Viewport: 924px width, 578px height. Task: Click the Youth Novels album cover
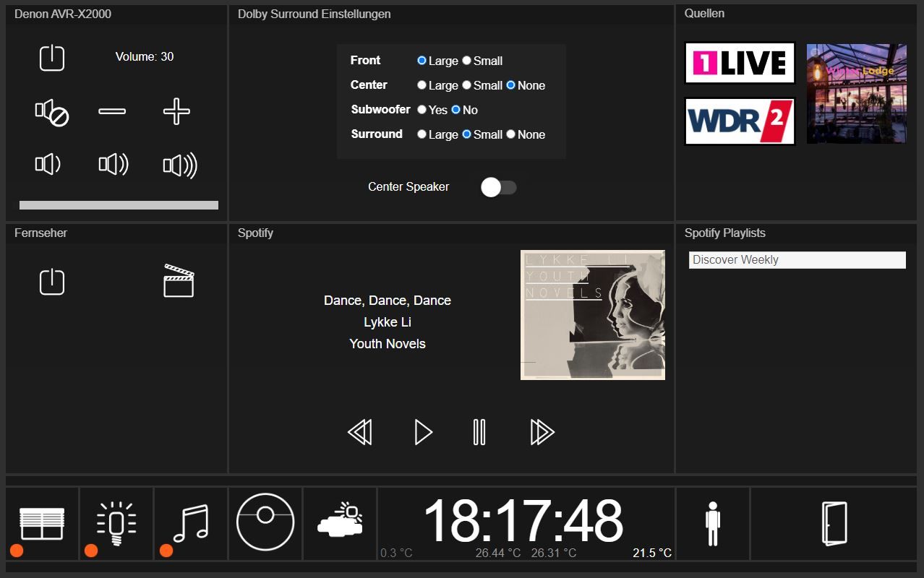(x=592, y=315)
